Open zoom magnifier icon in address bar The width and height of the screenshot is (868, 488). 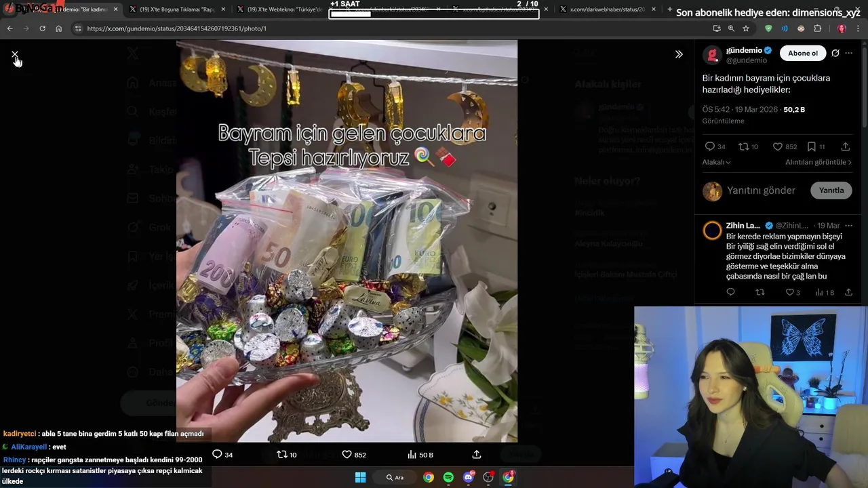click(x=731, y=28)
